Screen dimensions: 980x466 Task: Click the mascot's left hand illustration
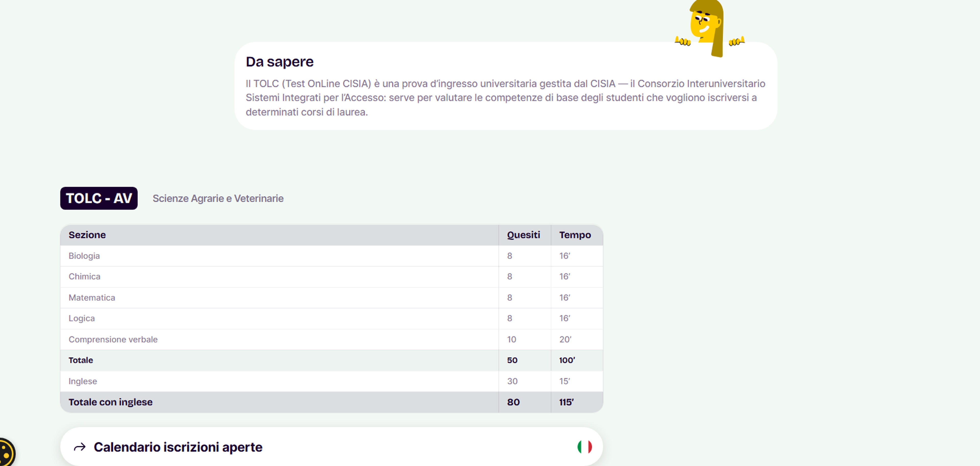coord(682,41)
